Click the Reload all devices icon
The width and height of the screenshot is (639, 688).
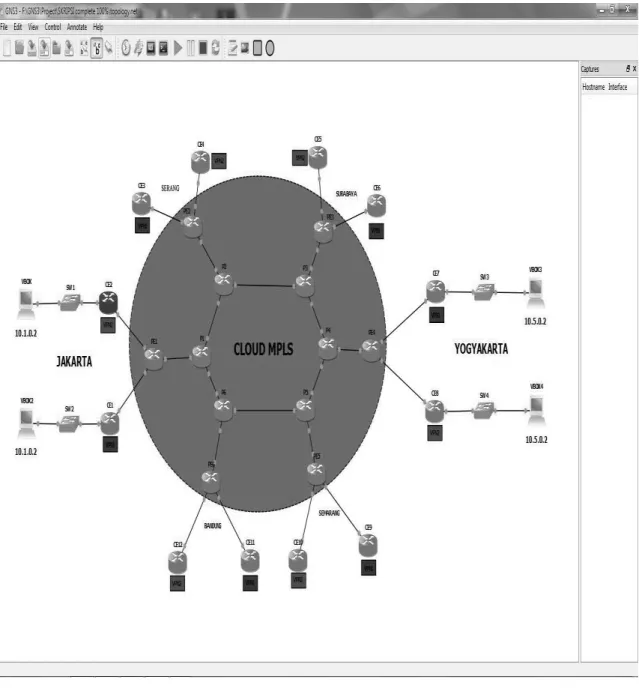215,48
